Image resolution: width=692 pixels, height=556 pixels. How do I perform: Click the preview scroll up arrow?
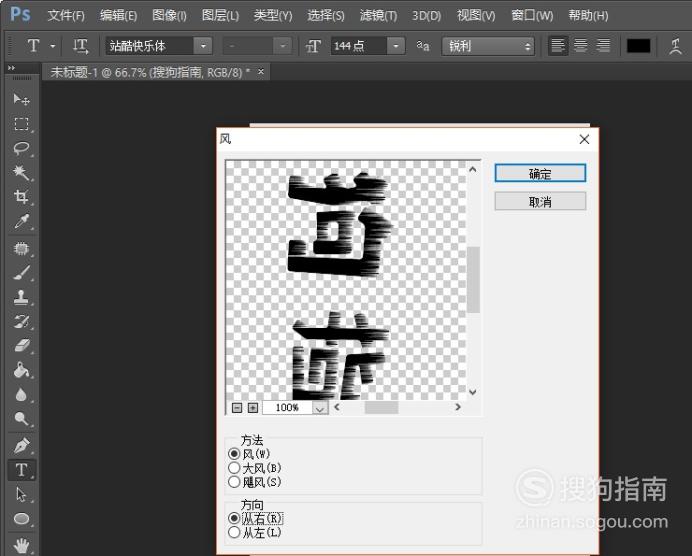473,169
